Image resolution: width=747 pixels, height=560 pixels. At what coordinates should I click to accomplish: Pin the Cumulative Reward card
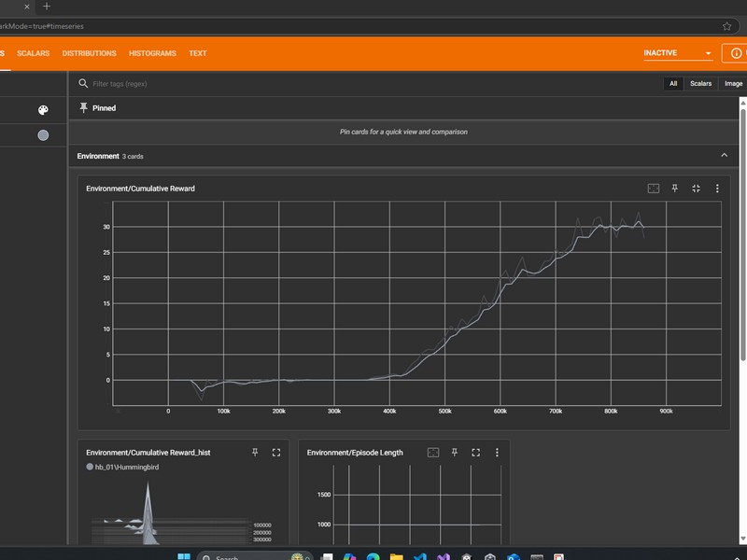coord(675,189)
